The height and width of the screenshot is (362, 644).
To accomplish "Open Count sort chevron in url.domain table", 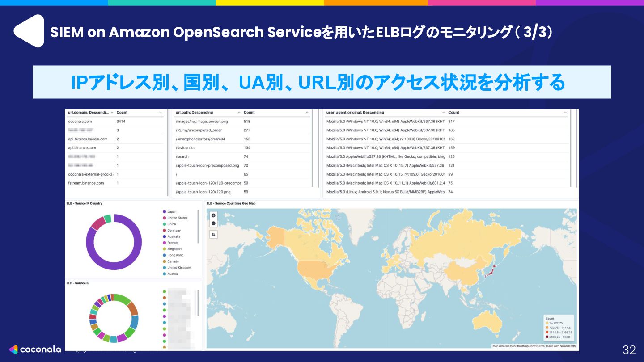I will pyautogui.click(x=160, y=112).
